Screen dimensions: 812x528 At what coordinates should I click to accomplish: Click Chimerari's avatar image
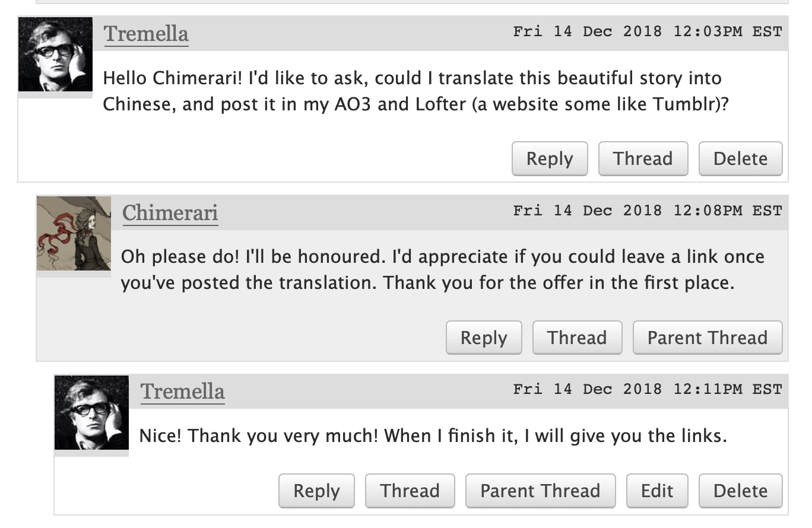point(74,233)
